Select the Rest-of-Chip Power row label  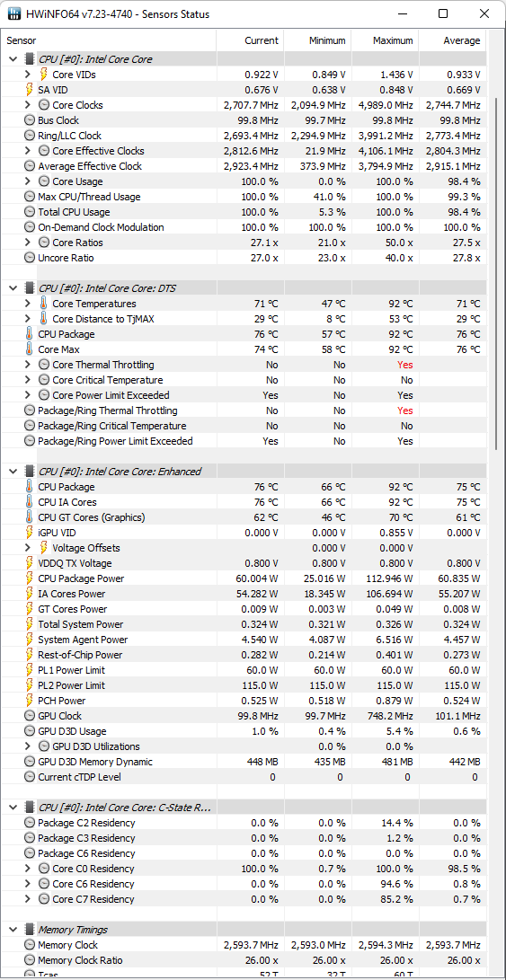pos(80,655)
